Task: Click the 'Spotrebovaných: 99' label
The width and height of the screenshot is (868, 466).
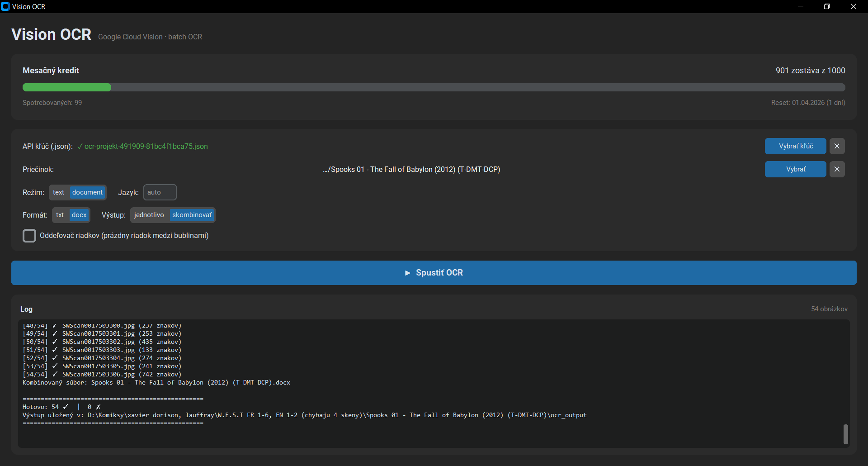Action: [x=52, y=103]
